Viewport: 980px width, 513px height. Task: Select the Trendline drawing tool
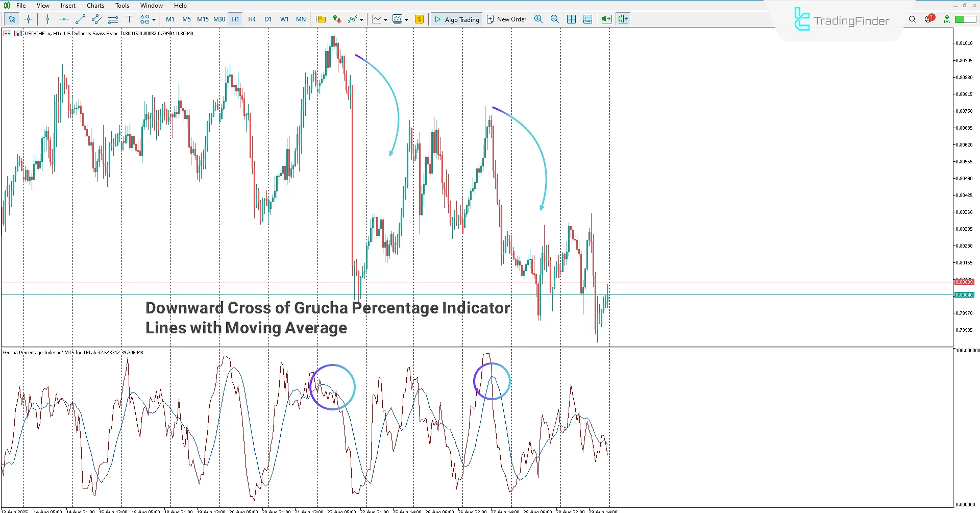(80, 19)
